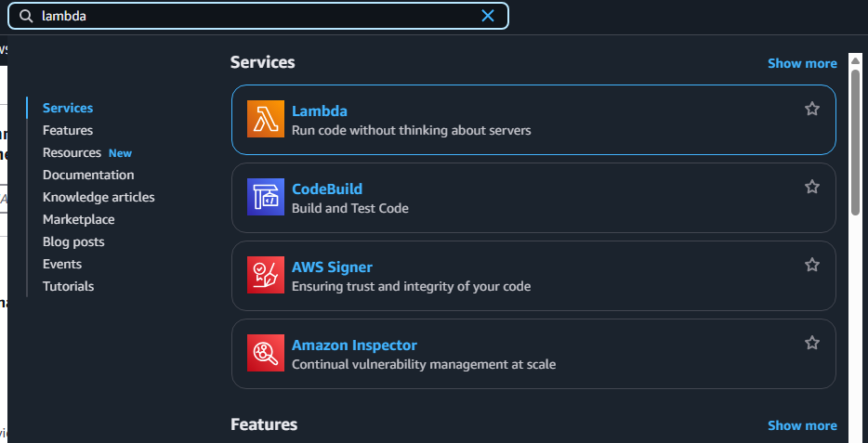Click the results panel scrollbar thumb
868x443 pixels.
point(855,143)
